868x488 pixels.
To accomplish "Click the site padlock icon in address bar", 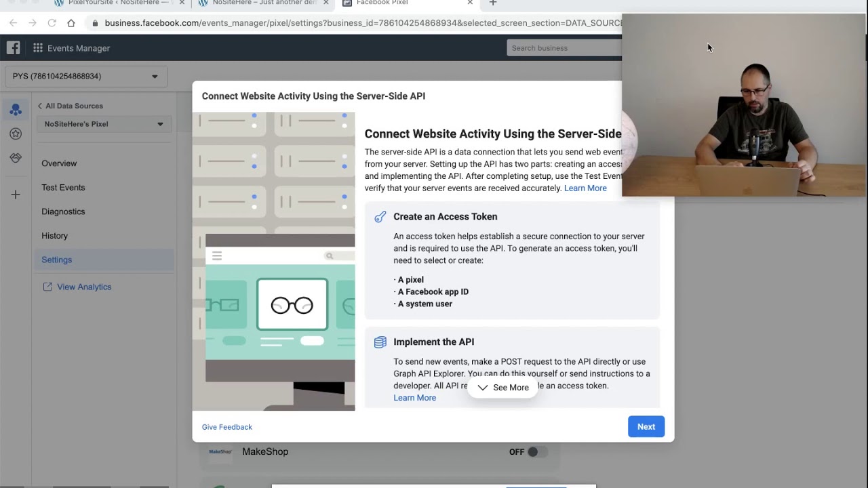I will click(95, 23).
